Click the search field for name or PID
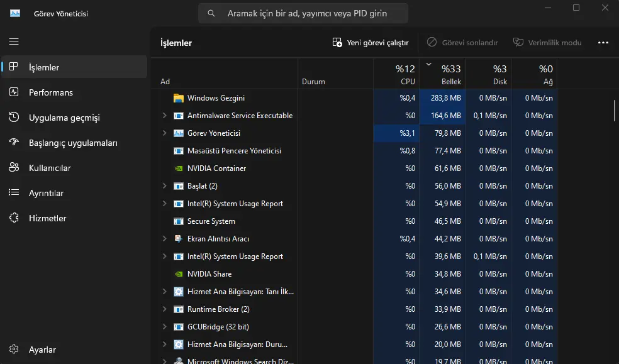The width and height of the screenshot is (619, 364). (303, 13)
